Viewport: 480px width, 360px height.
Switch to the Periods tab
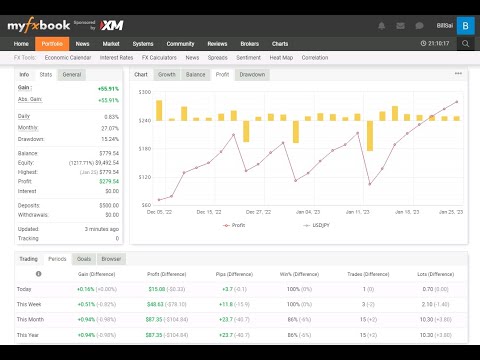pos(57,259)
